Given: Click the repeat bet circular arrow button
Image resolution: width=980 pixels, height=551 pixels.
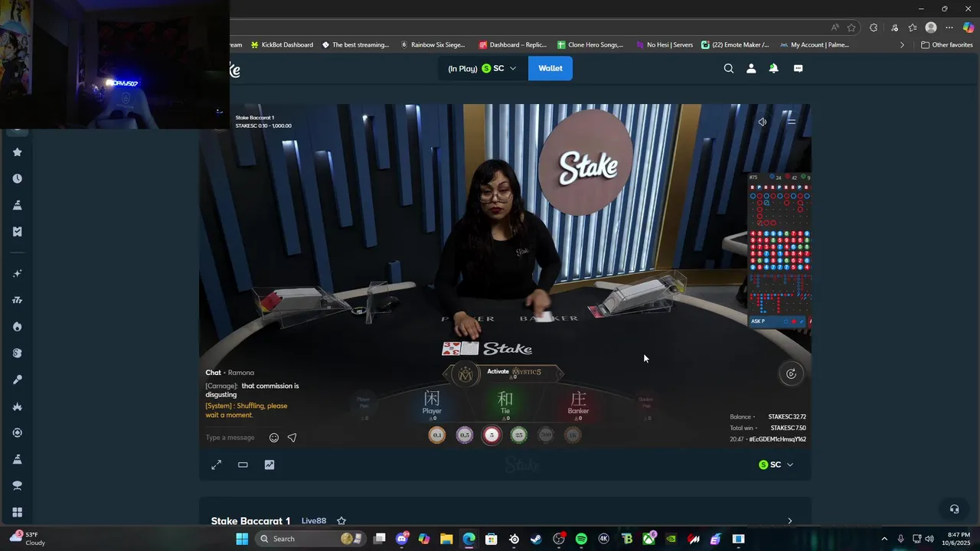Looking at the screenshot, I should (791, 373).
